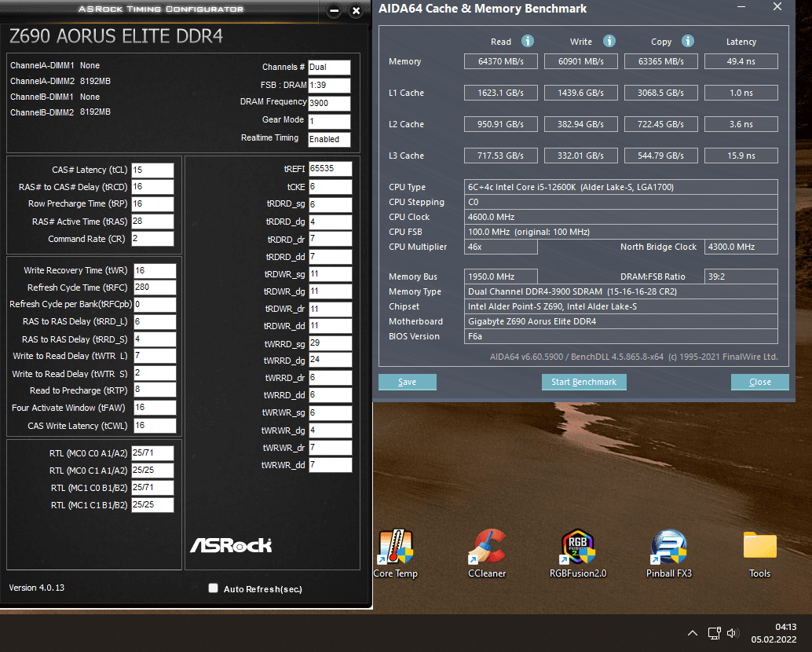The width and height of the screenshot is (812, 652).
Task: Open the Tools desktop folder
Action: (x=759, y=553)
